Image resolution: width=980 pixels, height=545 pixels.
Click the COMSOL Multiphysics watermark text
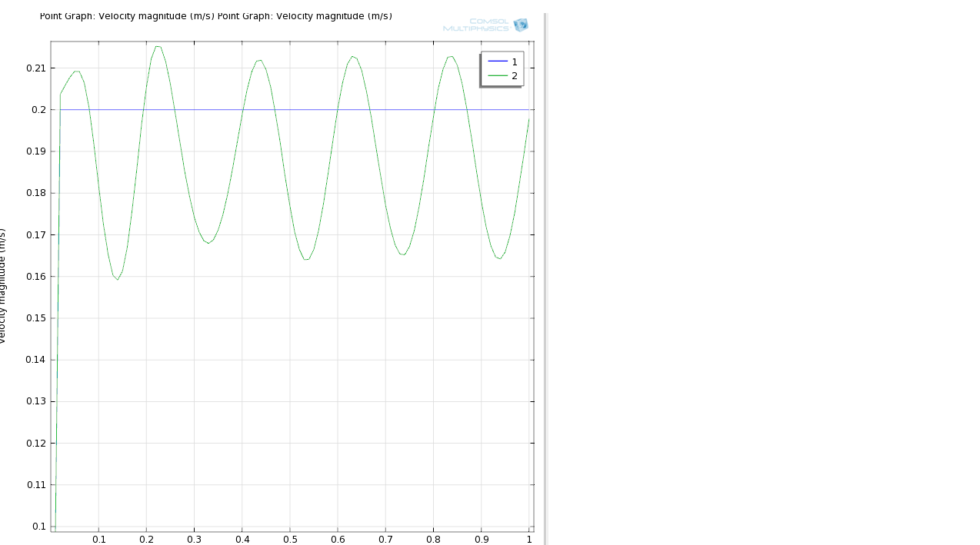476,25
